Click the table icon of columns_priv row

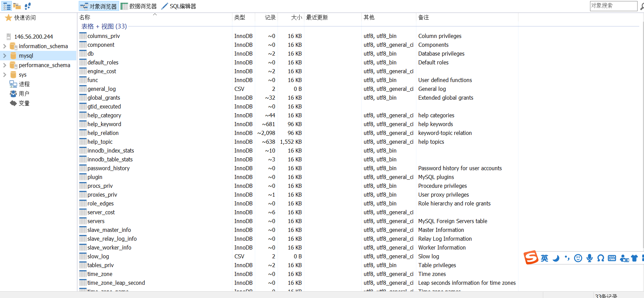coord(83,36)
